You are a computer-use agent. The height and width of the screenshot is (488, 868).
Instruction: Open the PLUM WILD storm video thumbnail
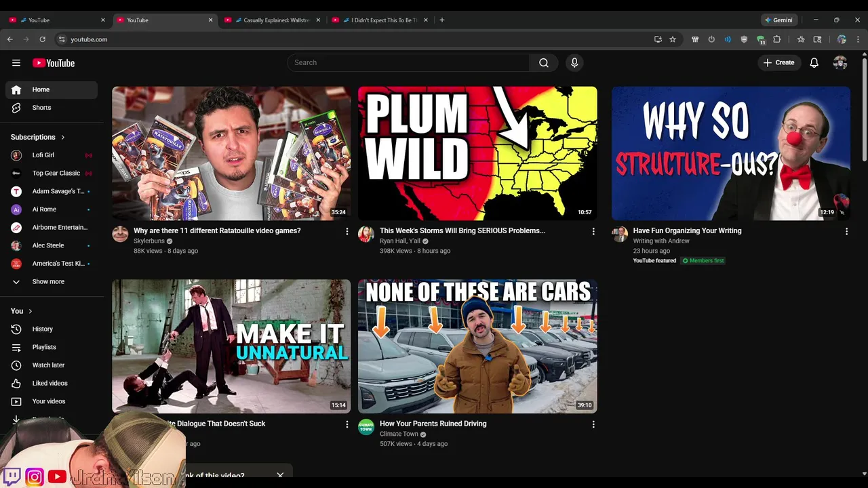coord(477,153)
